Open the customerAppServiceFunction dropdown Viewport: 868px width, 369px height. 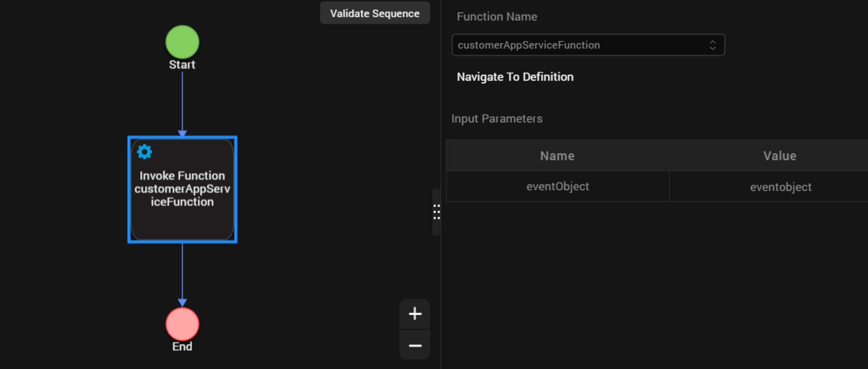(582, 45)
